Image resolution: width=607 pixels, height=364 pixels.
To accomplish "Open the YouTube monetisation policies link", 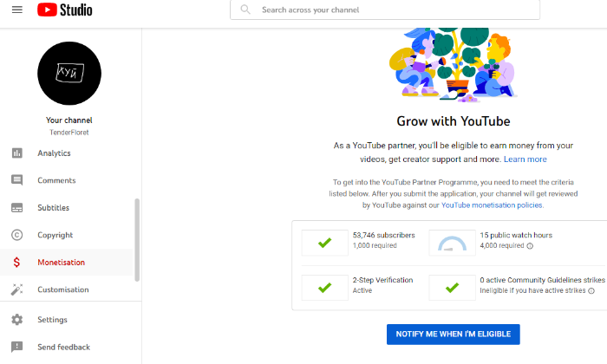I will tap(492, 205).
